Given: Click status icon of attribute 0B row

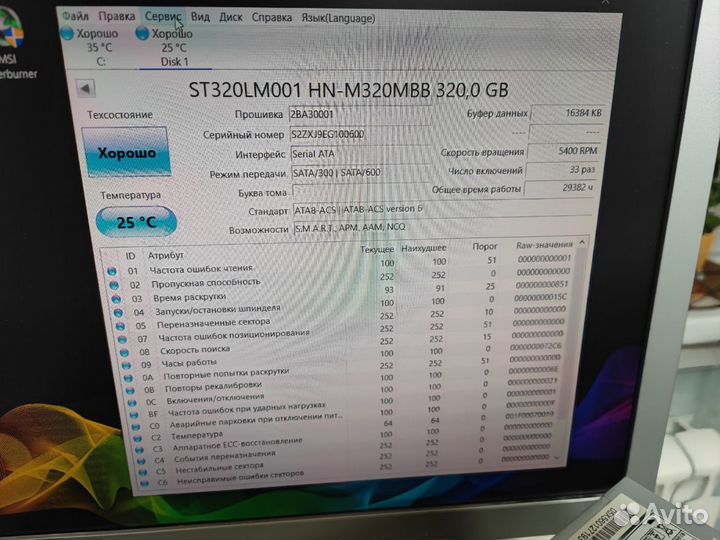Looking at the screenshot, I should pyautogui.click(x=130, y=391).
